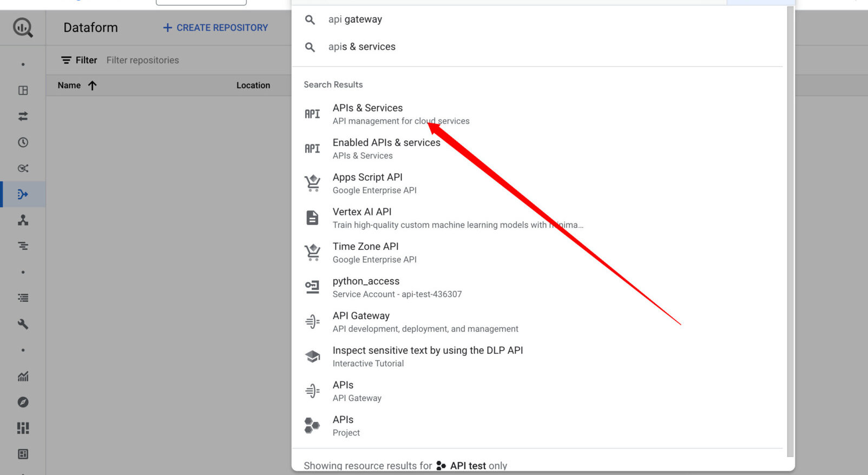Image resolution: width=868 pixels, height=475 pixels.
Task: Select 'APIs & Services' search result
Action: tap(367, 108)
